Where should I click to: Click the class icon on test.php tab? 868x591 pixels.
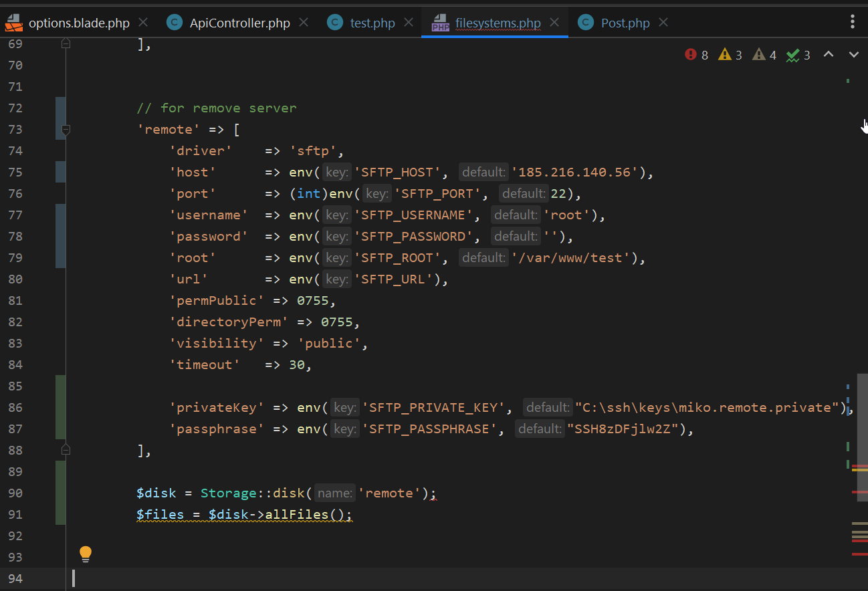(335, 23)
